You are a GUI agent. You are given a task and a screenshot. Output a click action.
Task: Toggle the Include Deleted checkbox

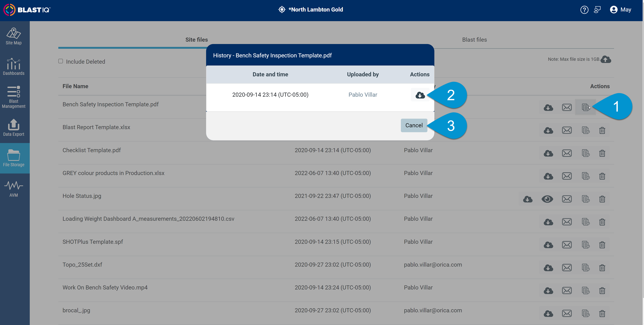point(61,61)
